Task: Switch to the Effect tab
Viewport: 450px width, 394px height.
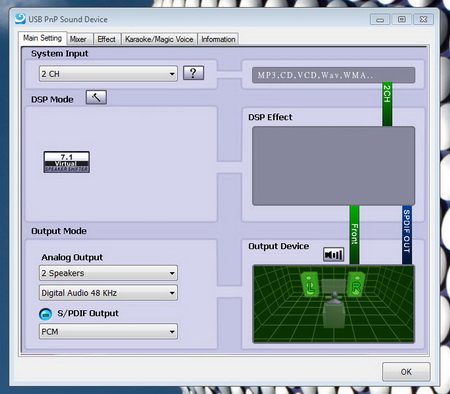Action: point(107,39)
